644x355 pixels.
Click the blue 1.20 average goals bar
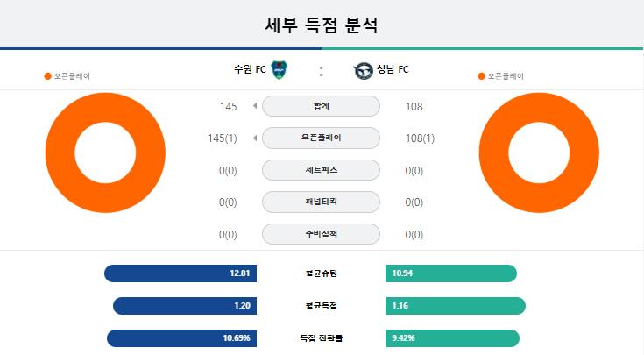coord(185,306)
